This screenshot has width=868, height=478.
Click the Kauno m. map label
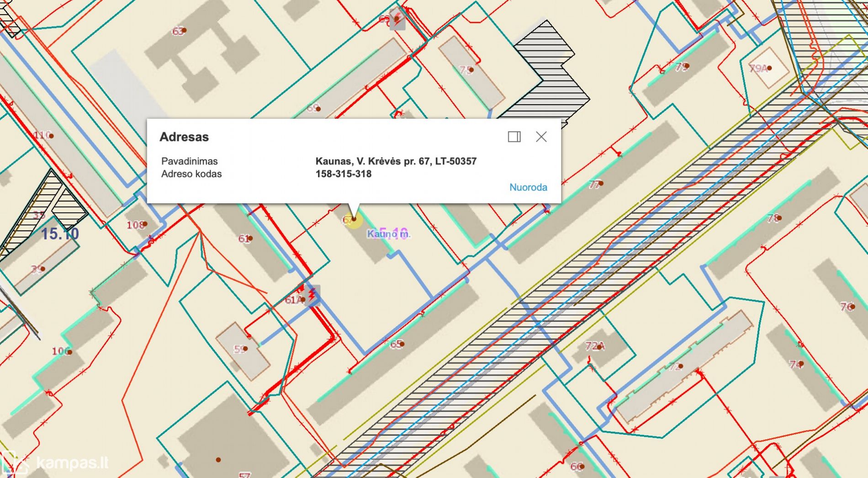coord(389,234)
